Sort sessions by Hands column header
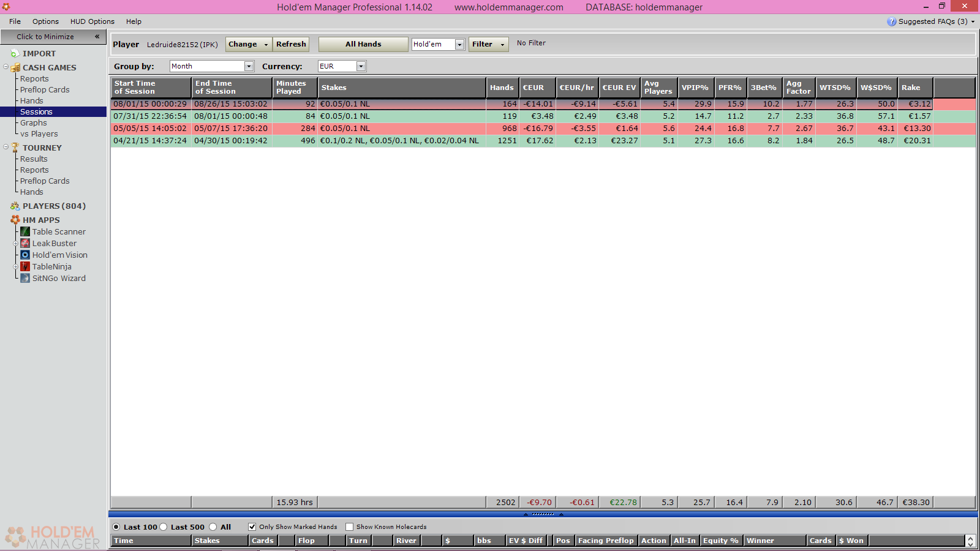Viewport: 980px width, 551px height. point(502,88)
